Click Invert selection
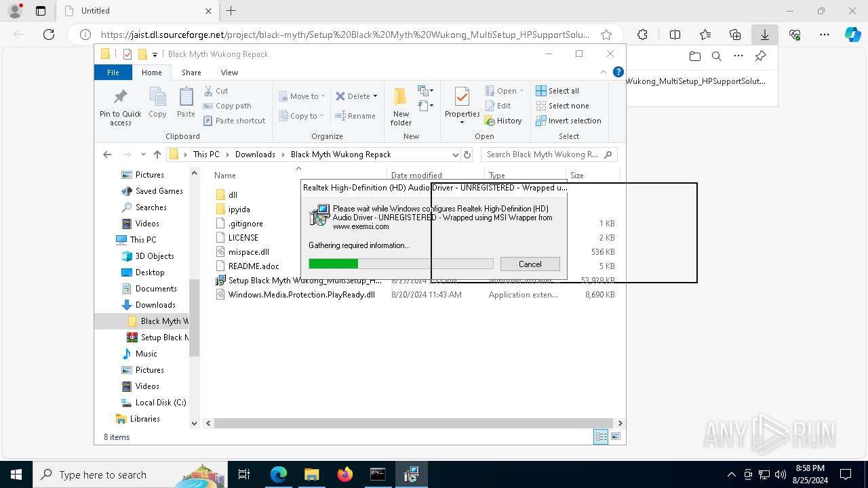The image size is (868, 488). (x=568, y=121)
